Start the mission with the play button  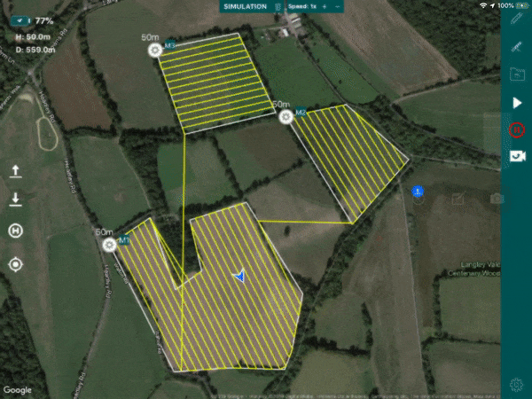tap(517, 103)
